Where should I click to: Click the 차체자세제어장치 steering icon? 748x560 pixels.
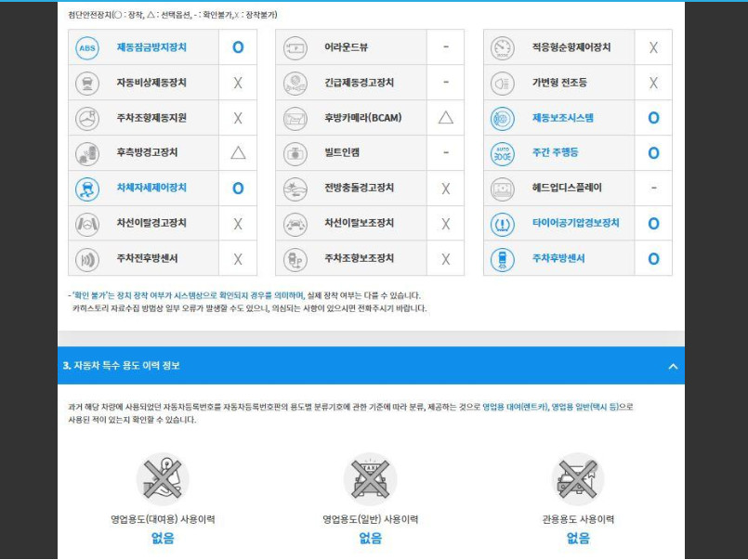88,188
